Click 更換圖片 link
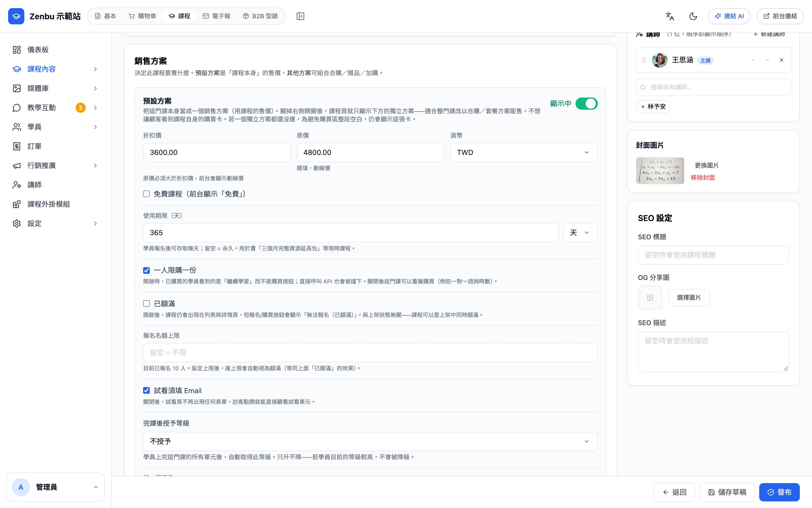The image size is (812, 508). click(x=706, y=165)
